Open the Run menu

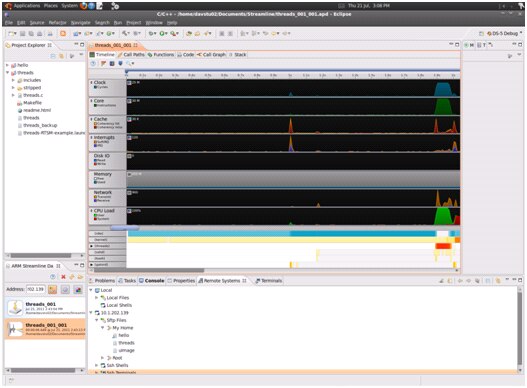tap(118, 23)
